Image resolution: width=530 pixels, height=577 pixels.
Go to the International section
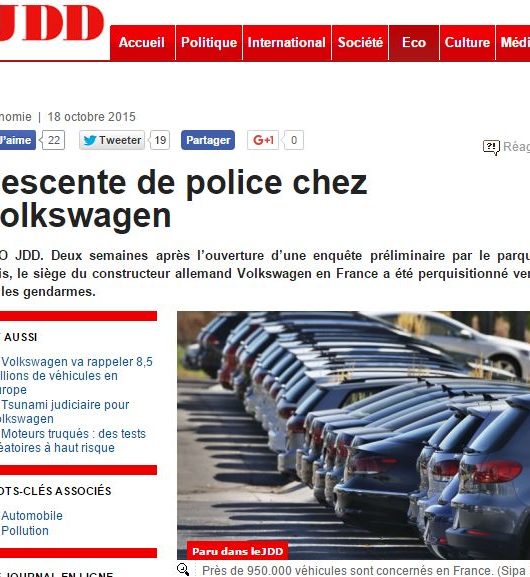(287, 43)
